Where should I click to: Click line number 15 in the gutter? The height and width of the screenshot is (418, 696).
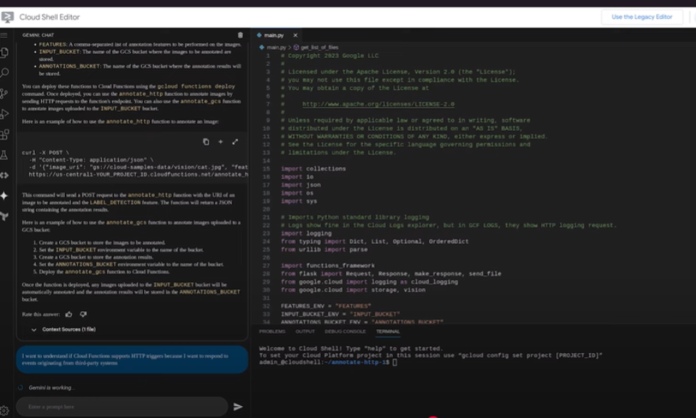(x=266, y=169)
